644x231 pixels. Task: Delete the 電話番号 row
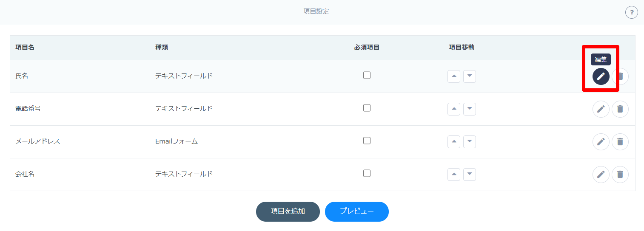(x=620, y=109)
